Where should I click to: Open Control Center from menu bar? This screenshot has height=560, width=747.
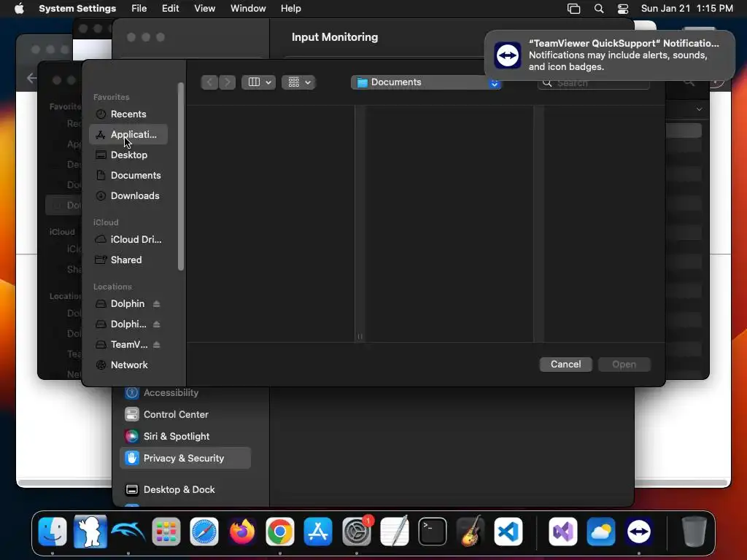623,9
